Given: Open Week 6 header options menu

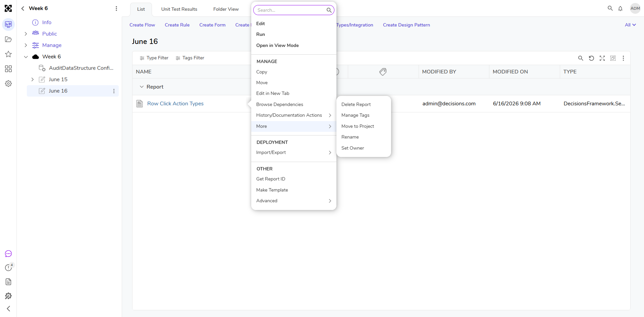Looking at the screenshot, I should point(116,8).
